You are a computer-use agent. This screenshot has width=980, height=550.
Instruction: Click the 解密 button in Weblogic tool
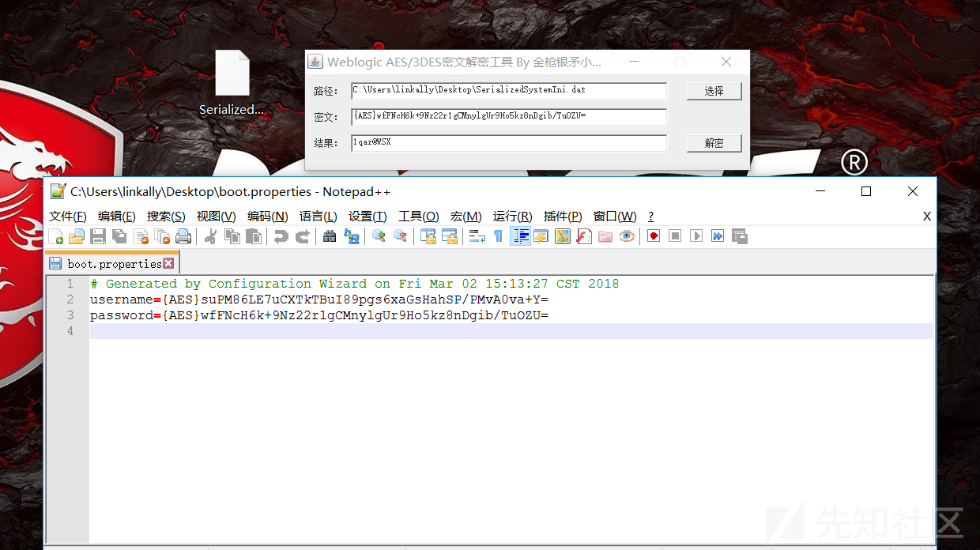point(714,143)
